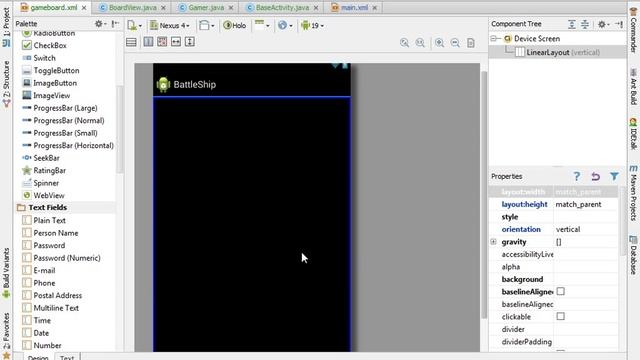Open Component Tree settings gear
The height and width of the screenshot is (360, 640).
[x=603, y=24]
